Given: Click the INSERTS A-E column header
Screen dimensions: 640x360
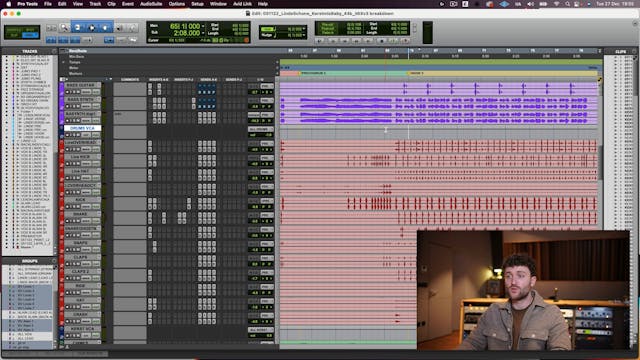Looking at the screenshot, I should pyautogui.click(x=159, y=79).
